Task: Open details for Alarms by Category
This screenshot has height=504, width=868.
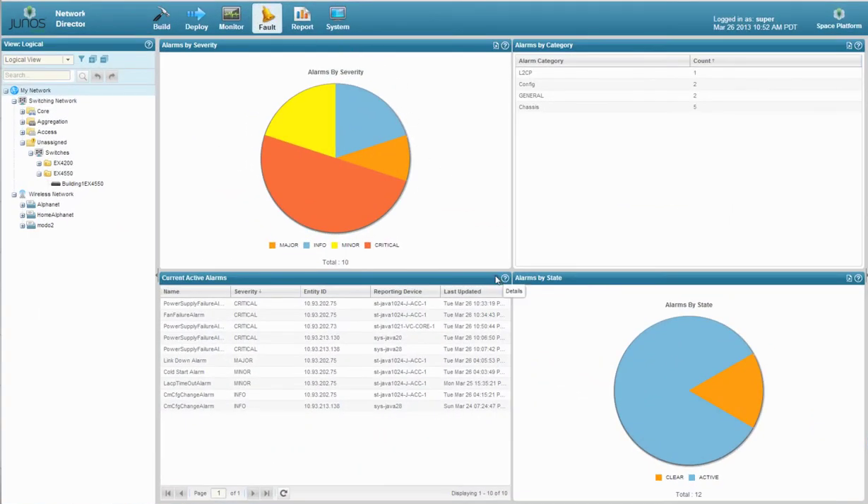Action: coord(849,45)
